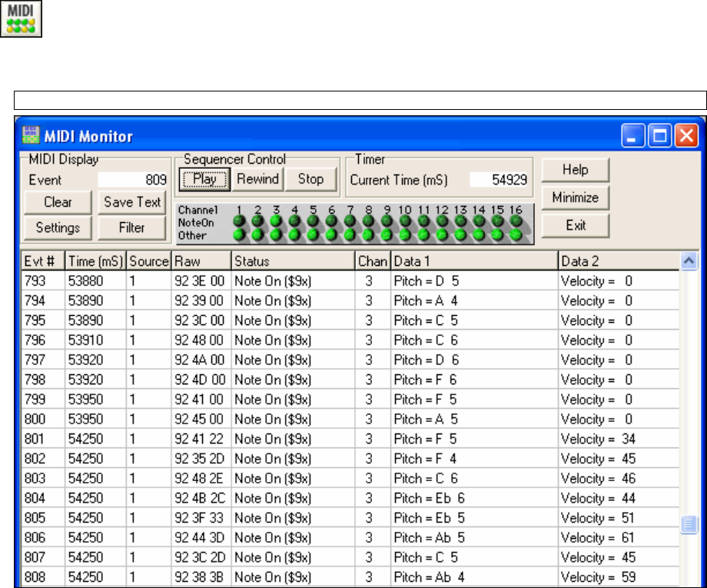Click the Rewind sequencer button
The image size is (707, 588).
[258, 179]
